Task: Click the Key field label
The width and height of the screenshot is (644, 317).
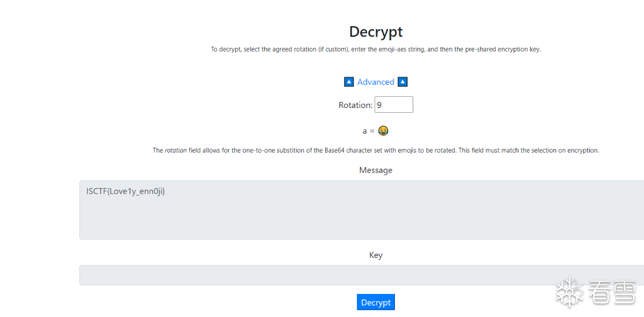Action: (376, 255)
